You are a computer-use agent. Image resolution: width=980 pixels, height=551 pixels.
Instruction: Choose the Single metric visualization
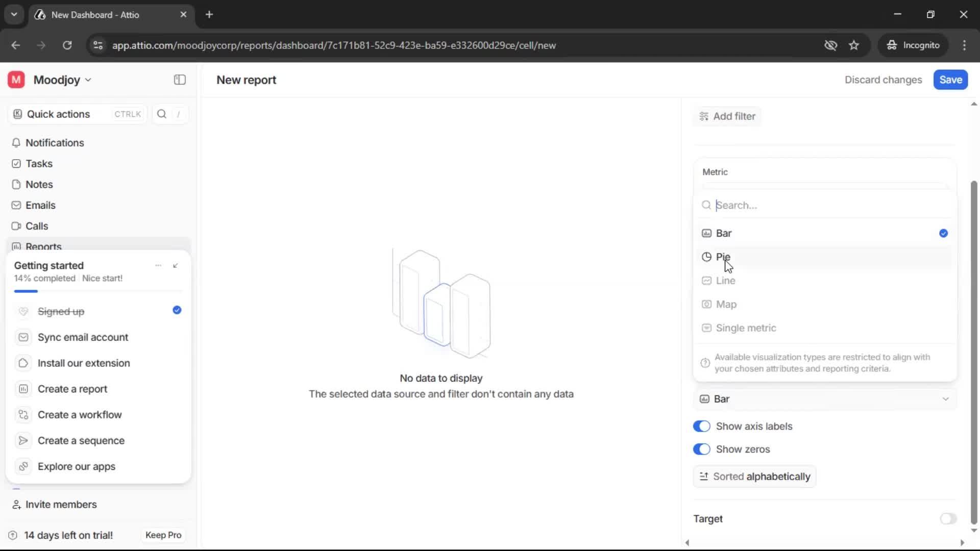[745, 328]
